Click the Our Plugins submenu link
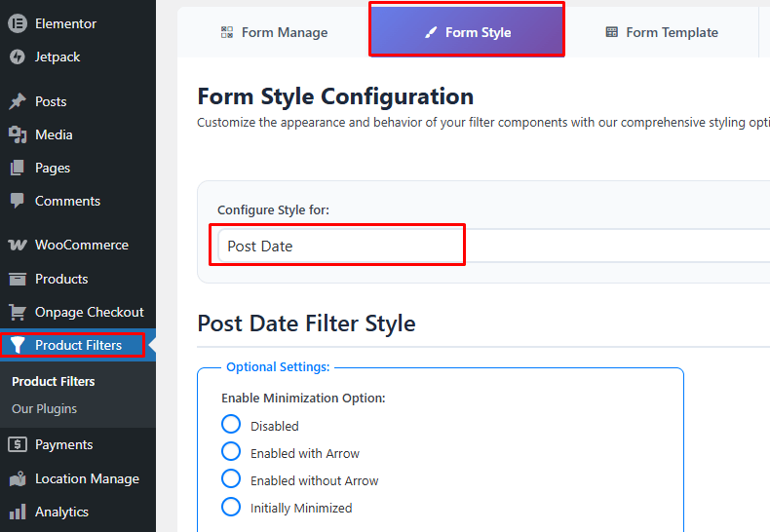 [x=44, y=409]
